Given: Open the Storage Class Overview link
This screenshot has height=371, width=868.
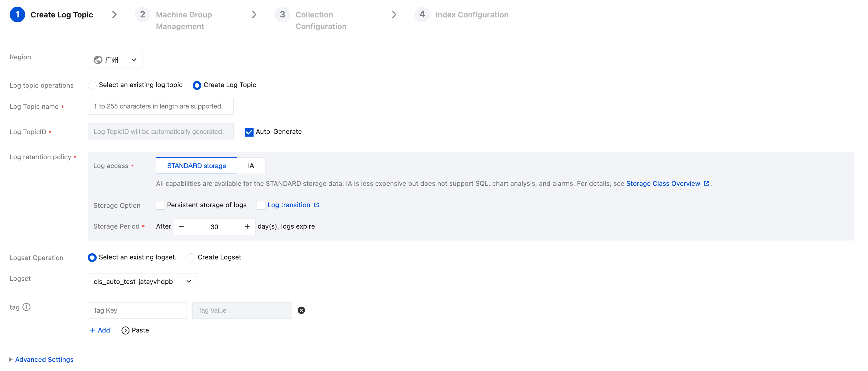Looking at the screenshot, I should pyautogui.click(x=662, y=183).
